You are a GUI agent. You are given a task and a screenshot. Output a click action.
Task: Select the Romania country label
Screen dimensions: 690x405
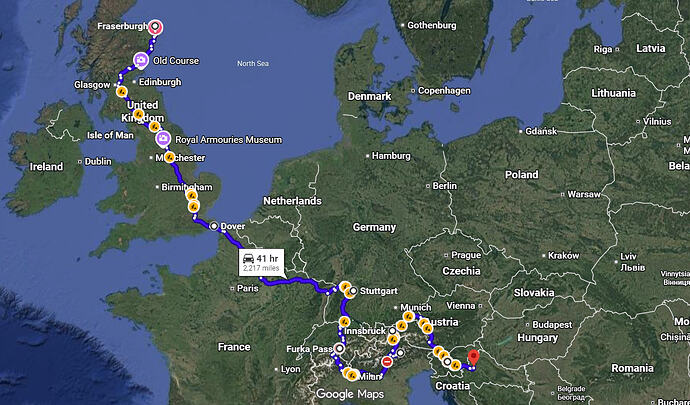click(x=632, y=368)
